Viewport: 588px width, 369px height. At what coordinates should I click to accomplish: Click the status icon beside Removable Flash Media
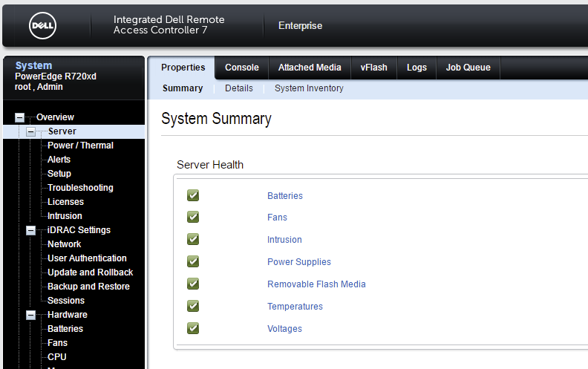193,284
